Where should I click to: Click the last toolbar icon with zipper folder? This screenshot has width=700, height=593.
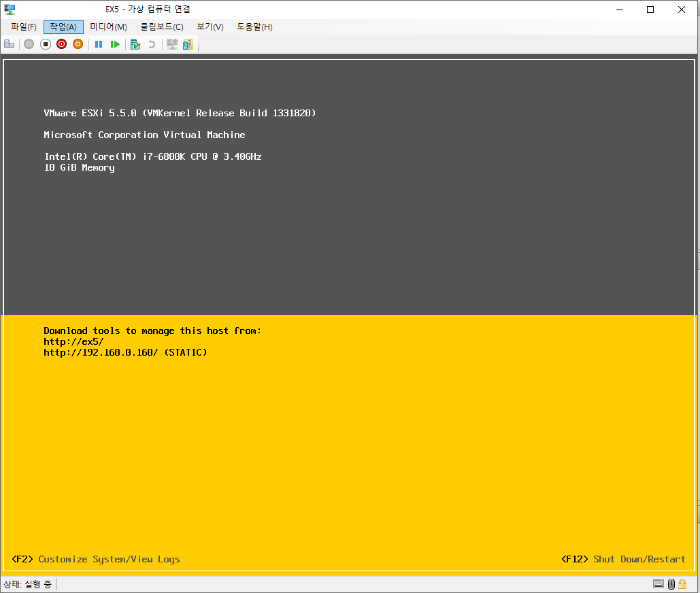188,44
